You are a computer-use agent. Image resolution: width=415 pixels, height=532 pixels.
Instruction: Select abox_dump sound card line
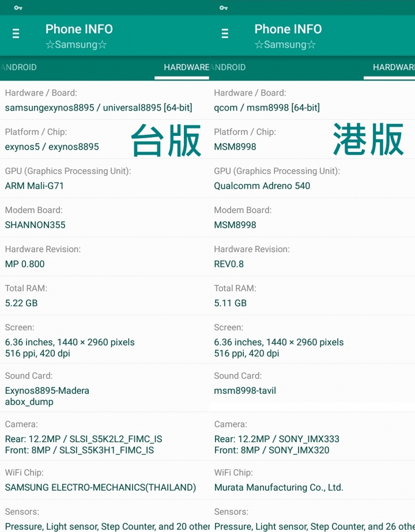pyautogui.click(x=29, y=402)
